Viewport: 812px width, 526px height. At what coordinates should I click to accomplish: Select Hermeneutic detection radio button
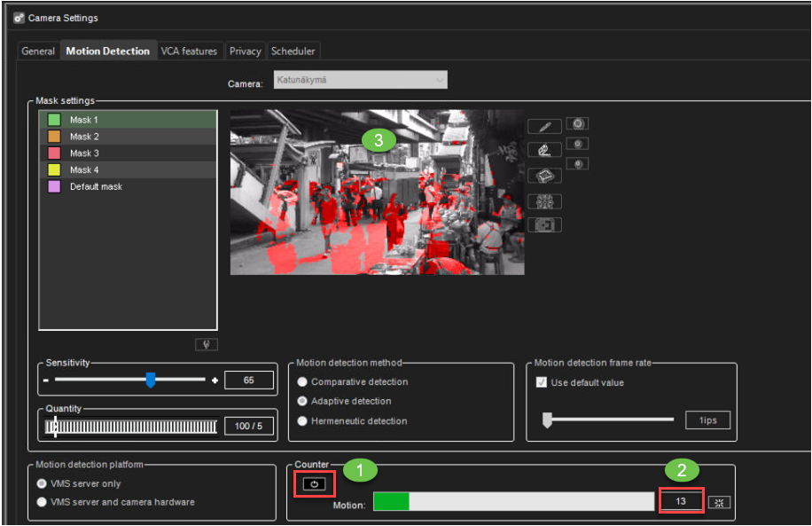[x=303, y=421]
